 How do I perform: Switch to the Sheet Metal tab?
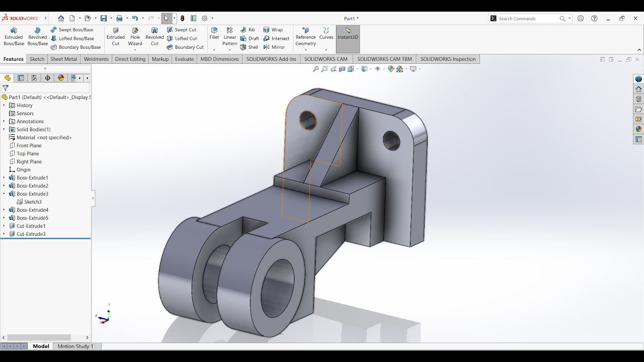(x=64, y=59)
